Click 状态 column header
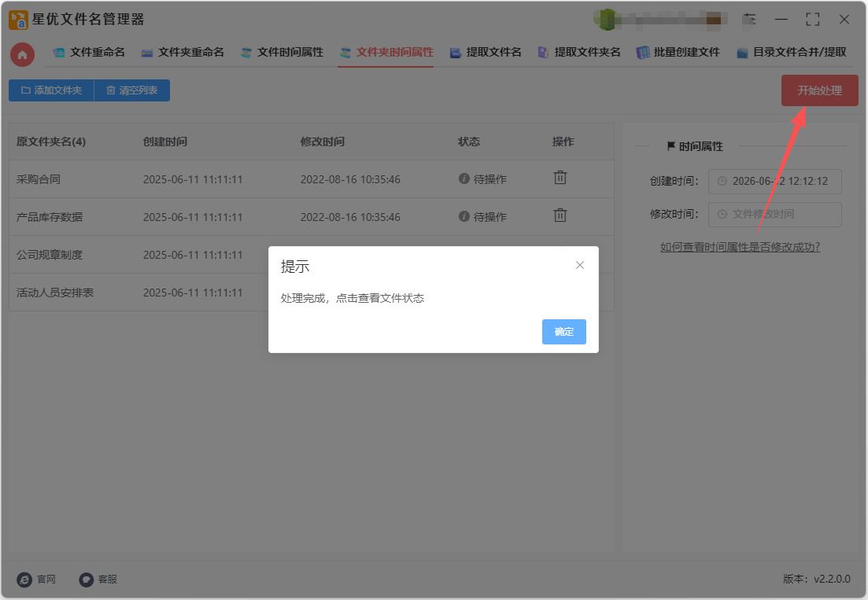The image size is (868, 600). click(469, 142)
